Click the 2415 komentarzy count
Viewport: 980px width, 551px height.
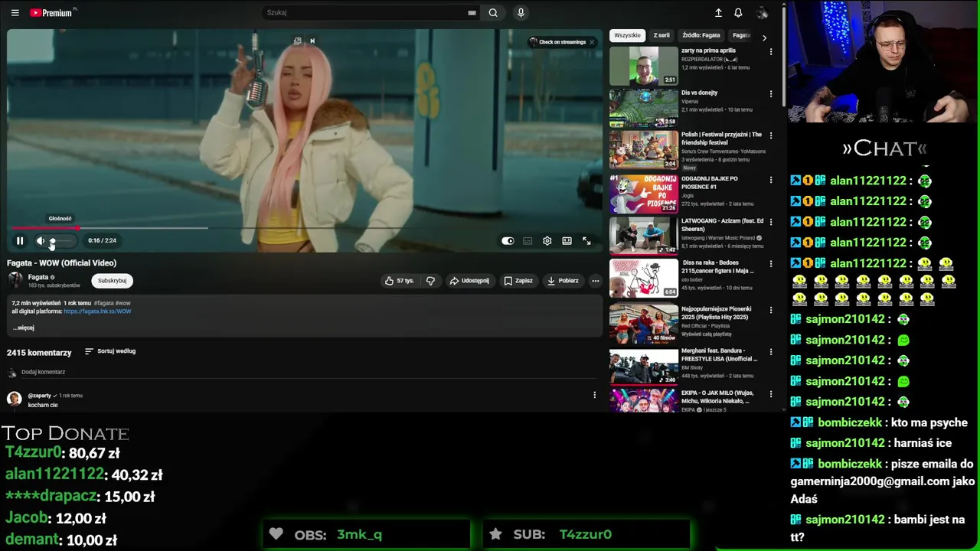[x=39, y=353]
